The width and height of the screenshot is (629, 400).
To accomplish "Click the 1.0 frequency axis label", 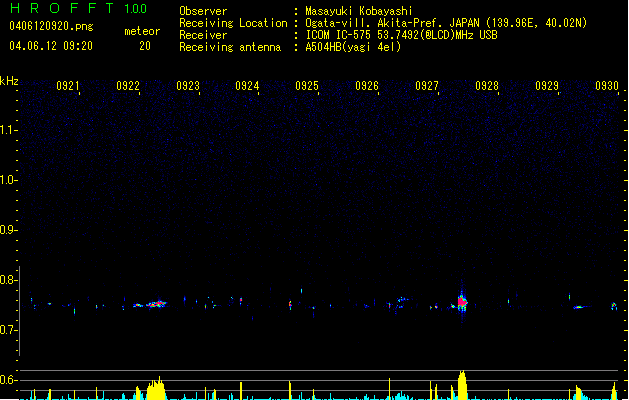I will coord(8,180).
